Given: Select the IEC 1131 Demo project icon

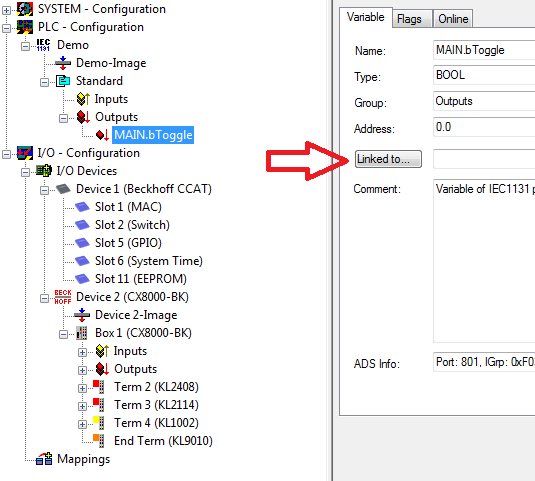Looking at the screenshot, I should (43, 45).
